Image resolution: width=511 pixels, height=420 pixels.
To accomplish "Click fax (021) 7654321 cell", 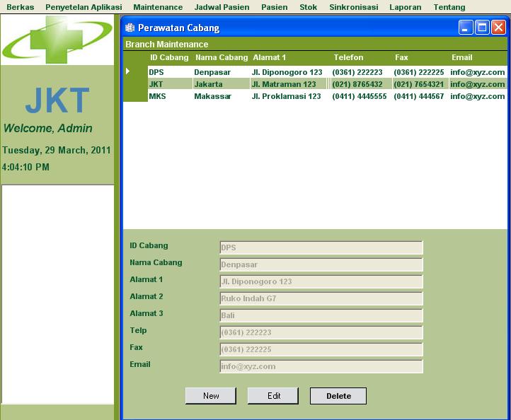I will [420, 84].
